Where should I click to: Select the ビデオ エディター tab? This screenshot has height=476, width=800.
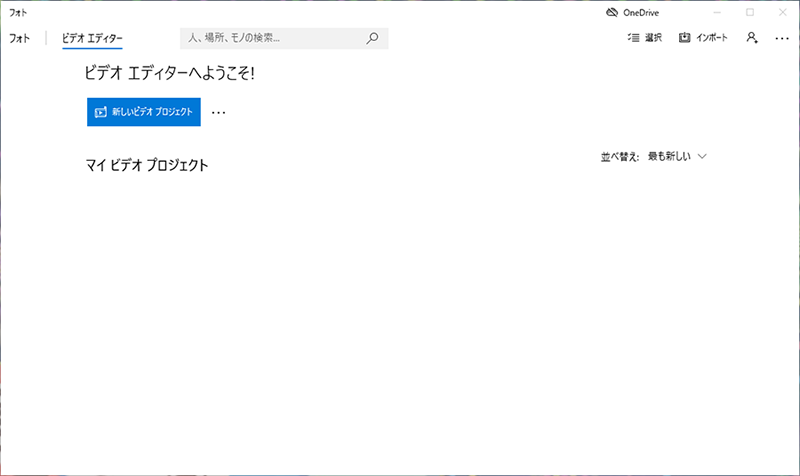pos(92,38)
